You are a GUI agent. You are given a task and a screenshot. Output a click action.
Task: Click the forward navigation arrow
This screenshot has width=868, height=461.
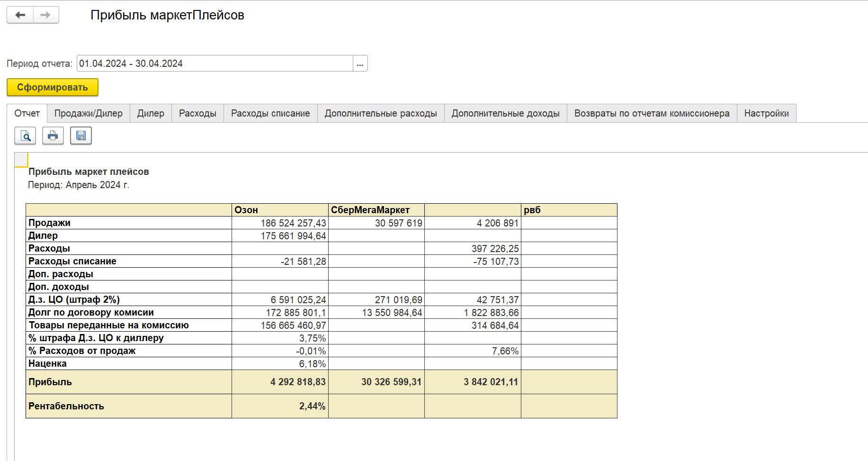point(45,15)
